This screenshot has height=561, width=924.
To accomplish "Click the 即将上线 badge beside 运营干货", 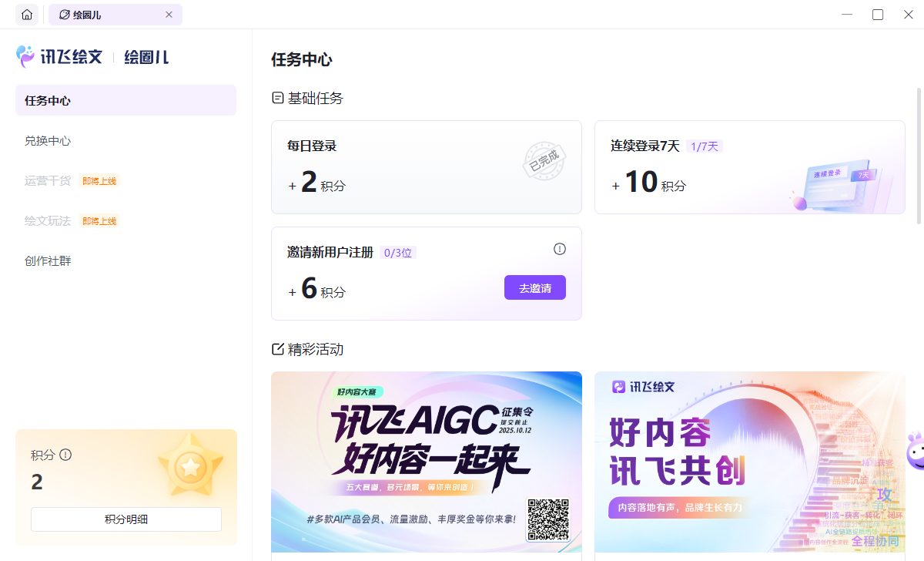I will (x=99, y=181).
